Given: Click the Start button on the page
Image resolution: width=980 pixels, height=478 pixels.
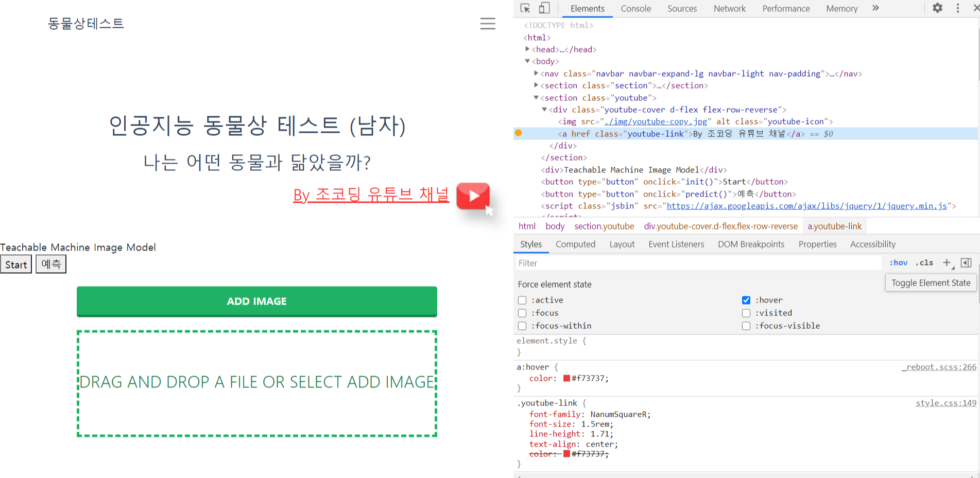Looking at the screenshot, I should 16,264.
